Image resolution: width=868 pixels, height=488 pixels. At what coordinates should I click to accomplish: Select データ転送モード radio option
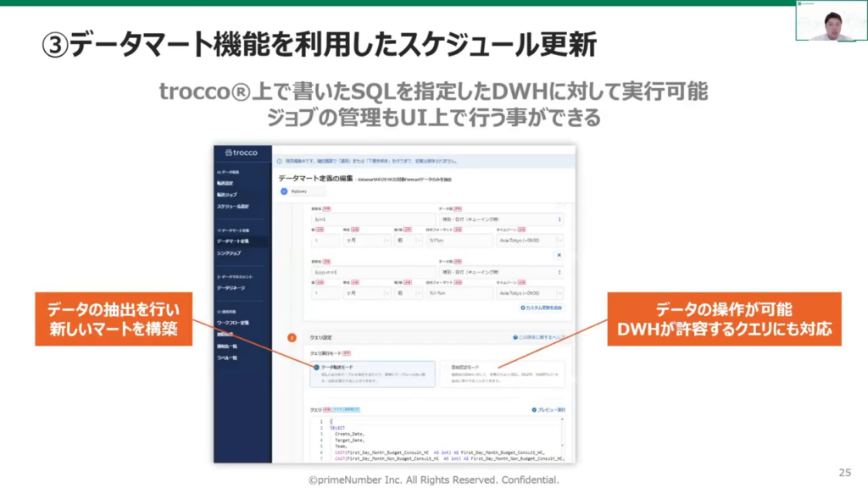click(x=317, y=367)
